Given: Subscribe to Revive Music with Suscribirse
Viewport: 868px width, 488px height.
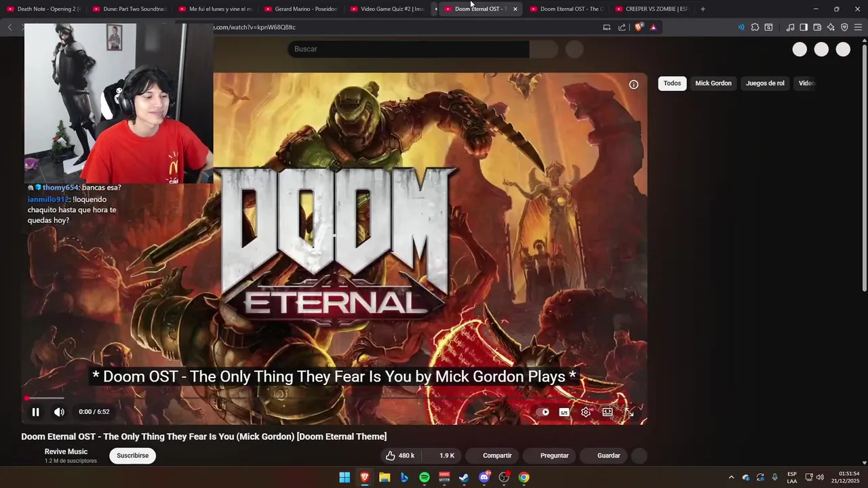Looking at the screenshot, I should (132, 455).
